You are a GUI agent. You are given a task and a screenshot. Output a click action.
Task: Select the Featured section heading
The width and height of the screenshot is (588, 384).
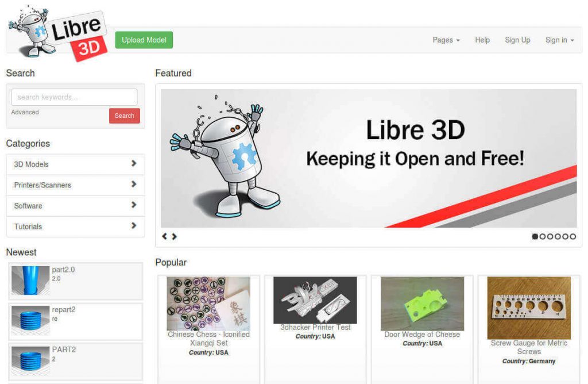[173, 73]
